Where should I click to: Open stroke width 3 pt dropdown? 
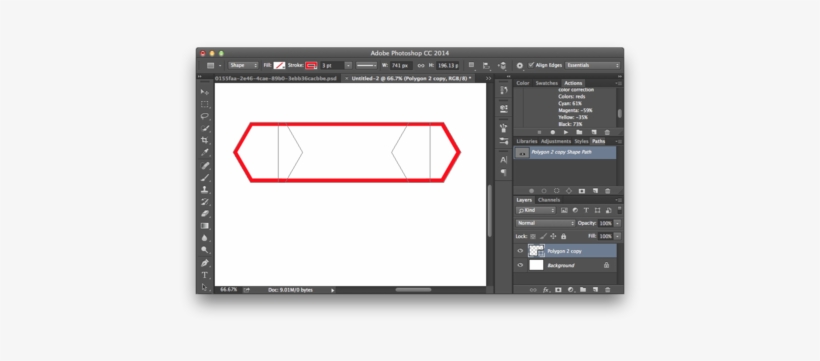coord(348,65)
